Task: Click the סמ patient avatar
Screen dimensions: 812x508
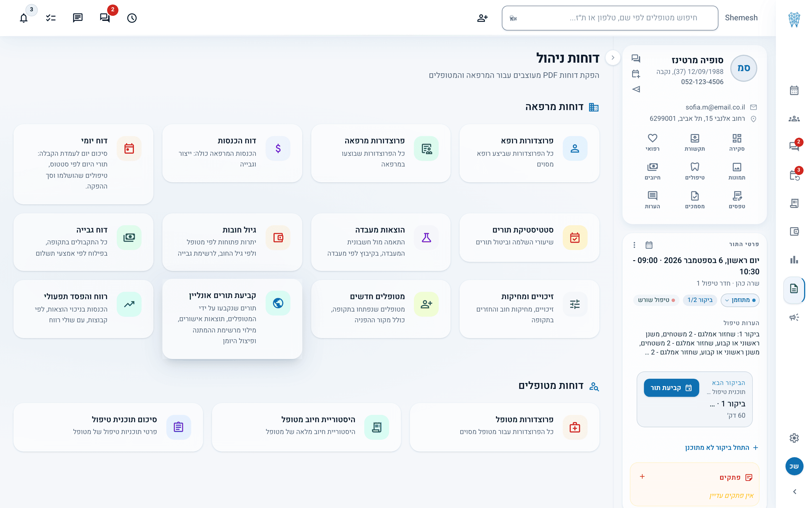Action: pyautogui.click(x=743, y=68)
